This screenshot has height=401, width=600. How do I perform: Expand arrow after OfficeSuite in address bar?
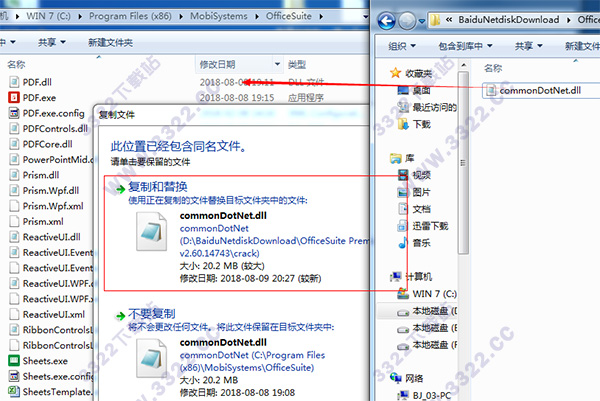(x=321, y=16)
